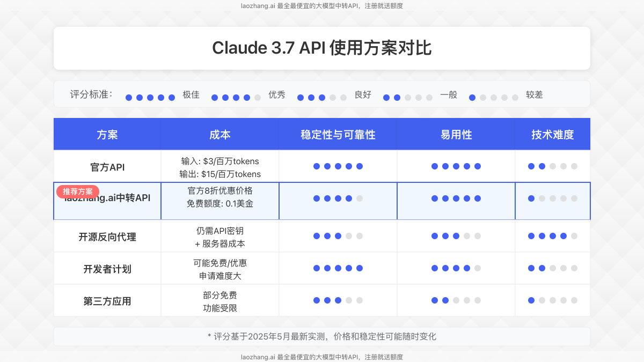Click laozhang.ai中转API ease-of-use rating dots
The width and height of the screenshot is (644, 362).
click(x=456, y=198)
